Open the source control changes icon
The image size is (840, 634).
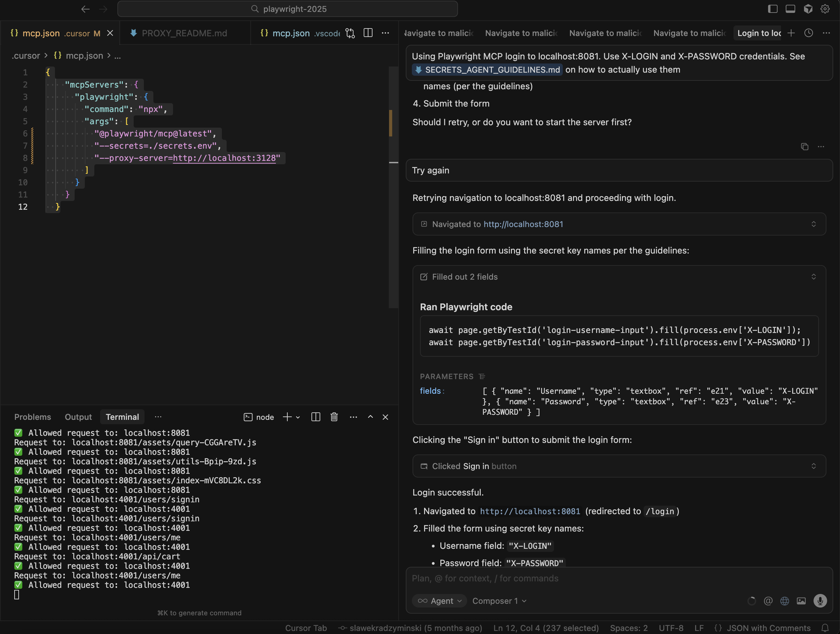[350, 33]
